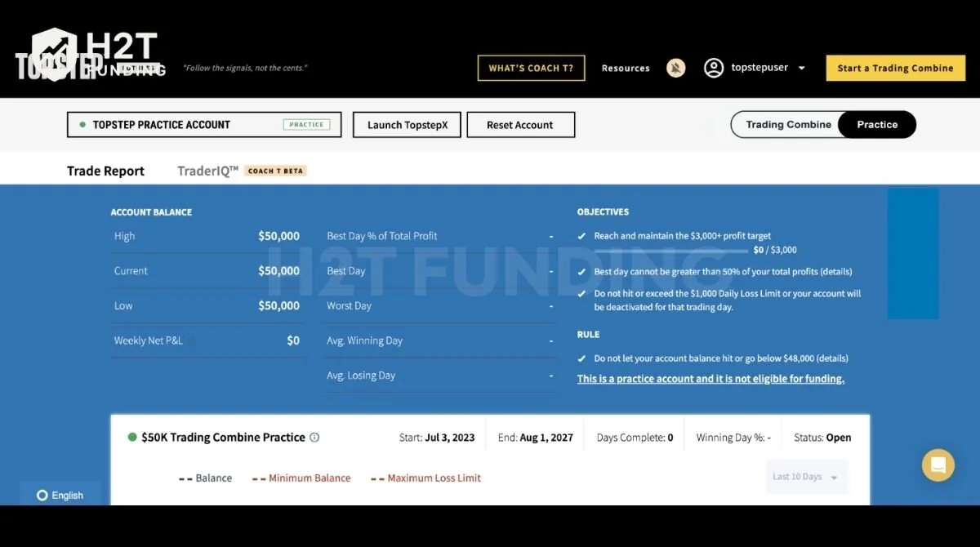Open the TraderIQ Coach T Beta tab

[x=242, y=171]
